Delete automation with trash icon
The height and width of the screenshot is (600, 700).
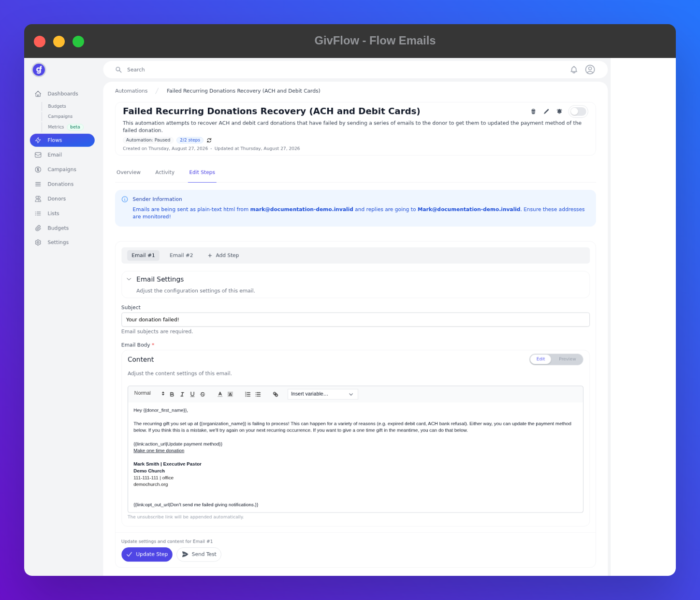click(x=533, y=112)
